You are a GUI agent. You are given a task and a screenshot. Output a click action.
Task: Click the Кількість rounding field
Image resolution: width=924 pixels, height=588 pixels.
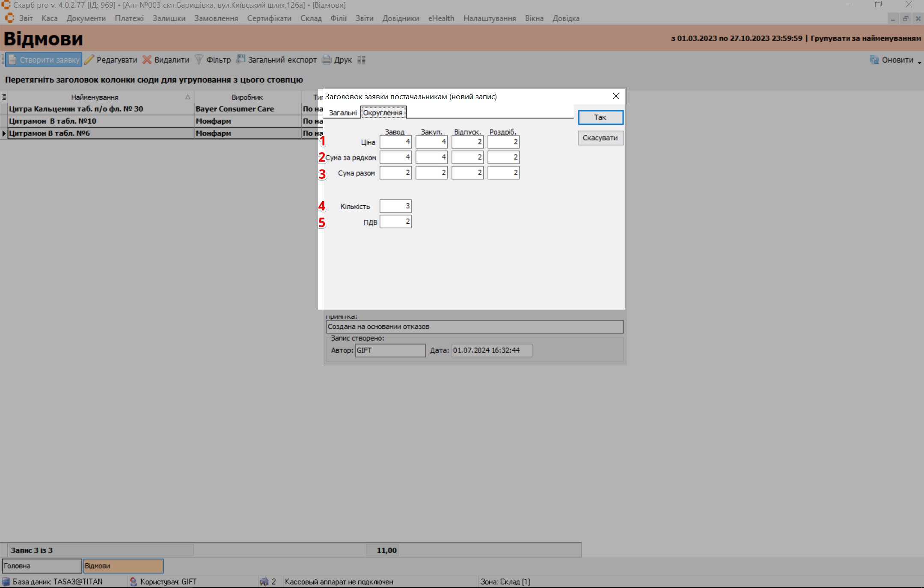pyautogui.click(x=395, y=206)
